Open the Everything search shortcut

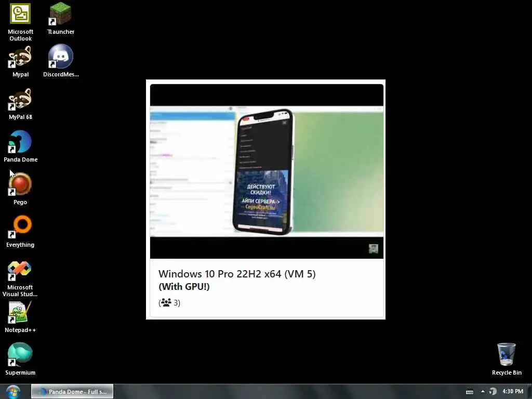click(20, 231)
